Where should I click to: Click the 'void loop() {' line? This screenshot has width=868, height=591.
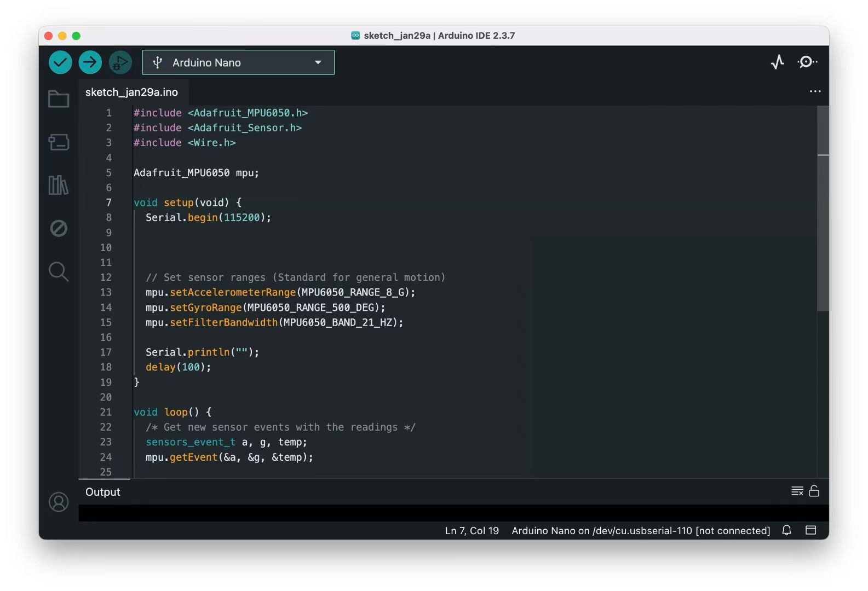(173, 412)
